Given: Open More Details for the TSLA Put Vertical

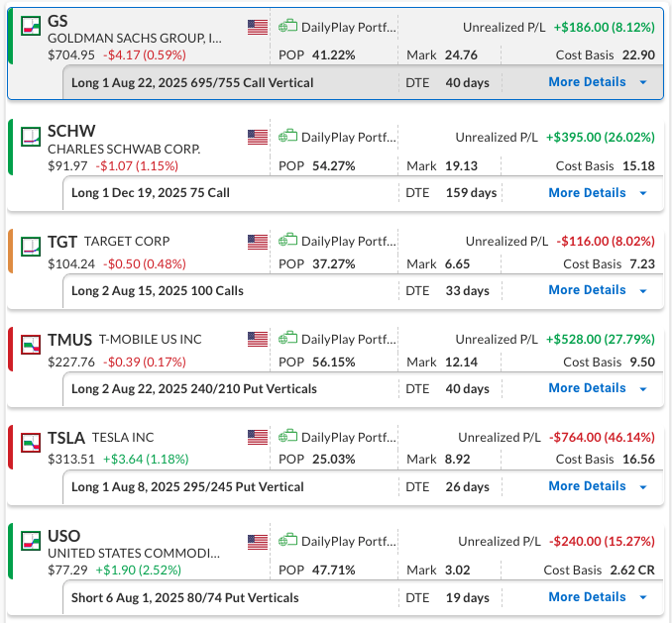Looking at the screenshot, I should pos(587,486).
